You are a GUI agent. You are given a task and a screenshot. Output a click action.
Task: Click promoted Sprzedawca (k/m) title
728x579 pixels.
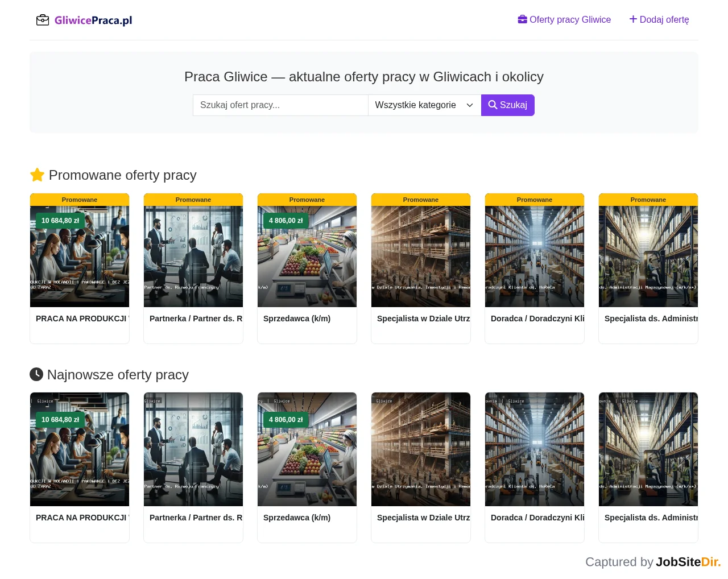[x=297, y=319]
